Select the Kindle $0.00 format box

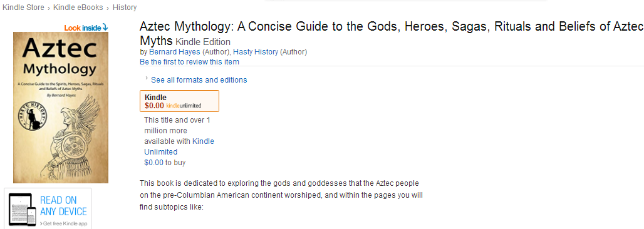[180, 101]
